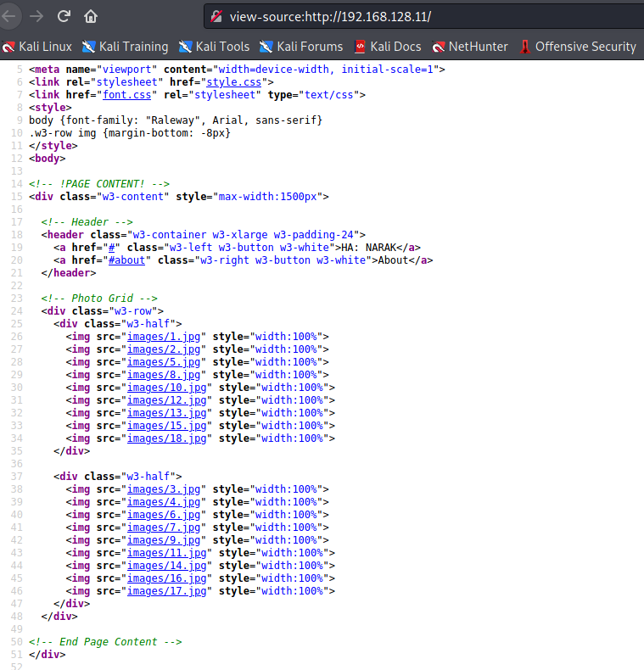Go to the home page icon
This screenshot has height=670, width=644.
click(91, 17)
